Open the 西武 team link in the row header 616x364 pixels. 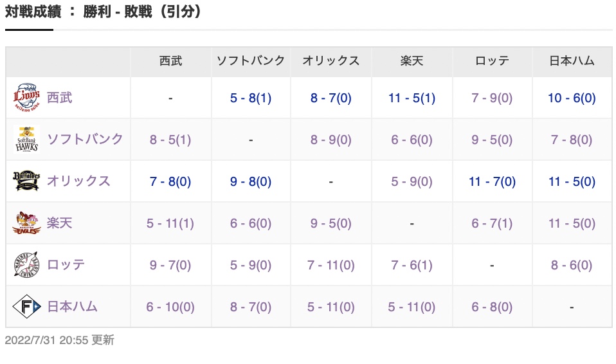(60, 98)
